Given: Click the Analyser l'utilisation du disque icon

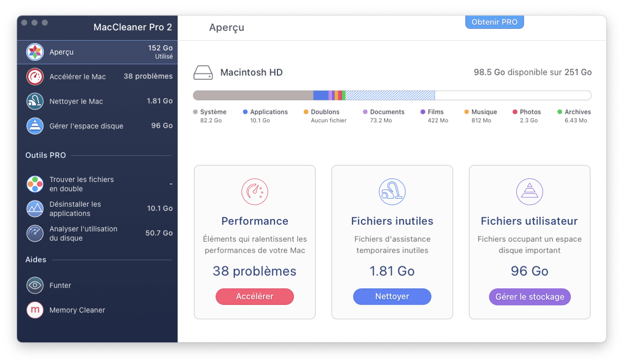Looking at the screenshot, I should 35,234.
